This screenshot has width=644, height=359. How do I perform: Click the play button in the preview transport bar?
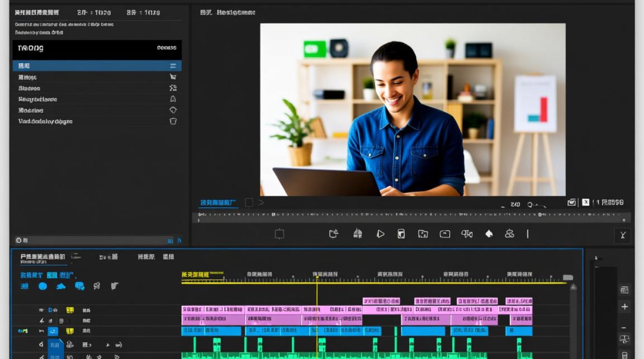(x=380, y=234)
